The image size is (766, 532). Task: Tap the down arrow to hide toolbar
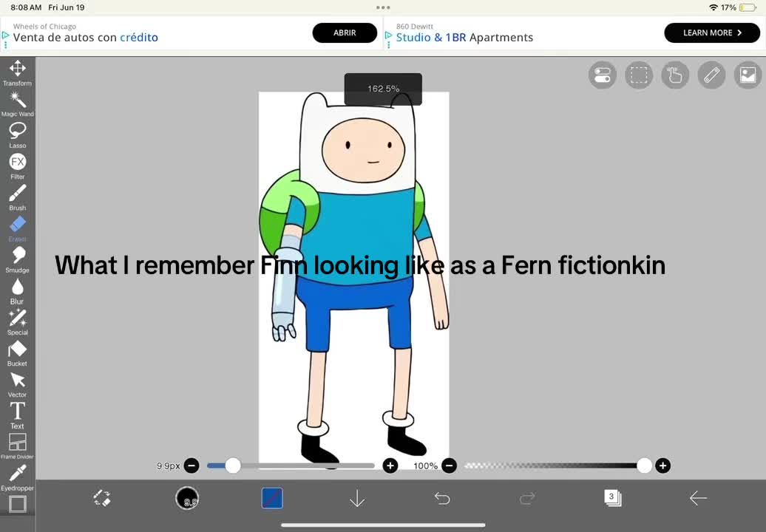point(357,498)
